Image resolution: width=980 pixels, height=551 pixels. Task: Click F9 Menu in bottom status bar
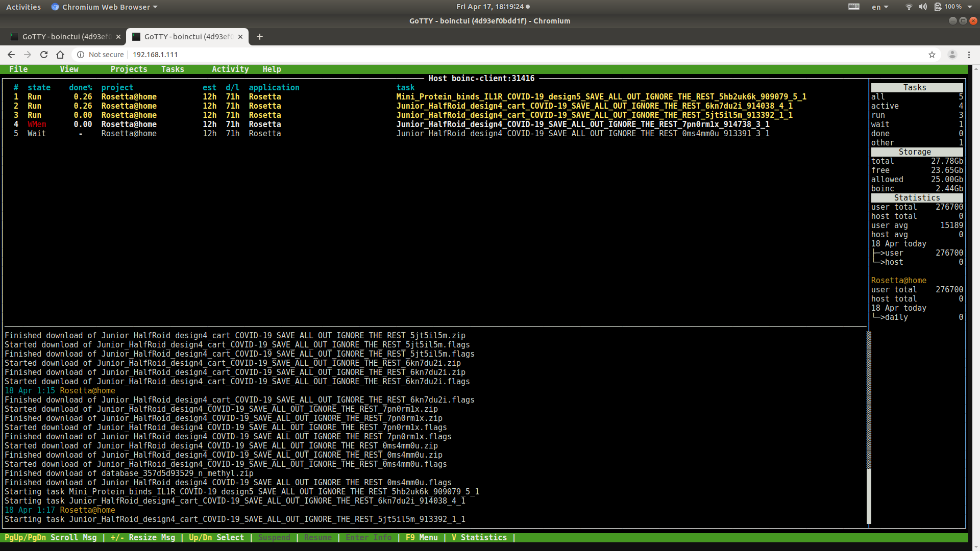coord(422,538)
